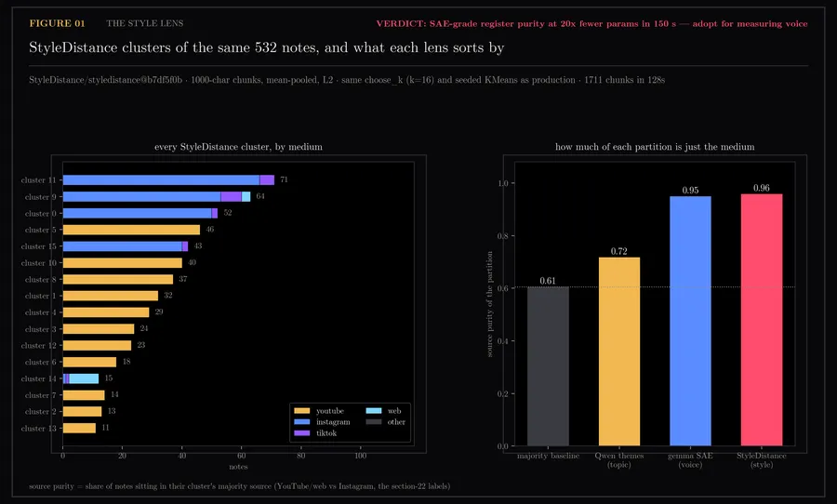Click the 'cluster 15' axis label
This screenshot has height=504, width=837.
click(x=38, y=246)
